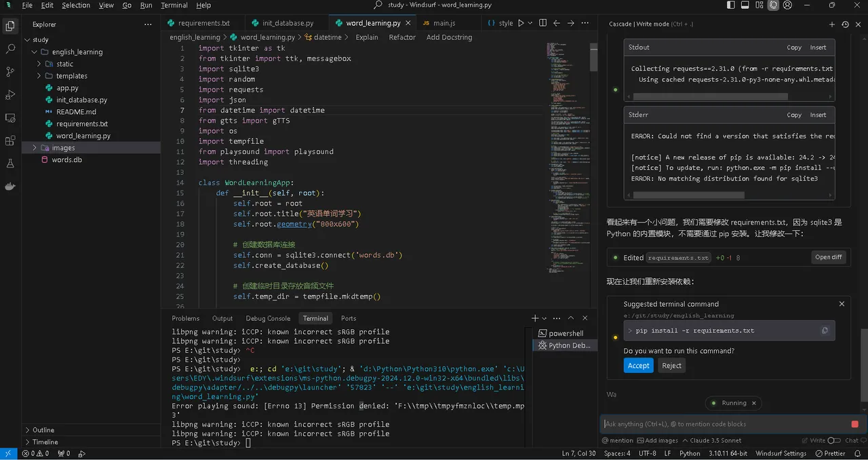Copy the Stdout output

coord(794,47)
